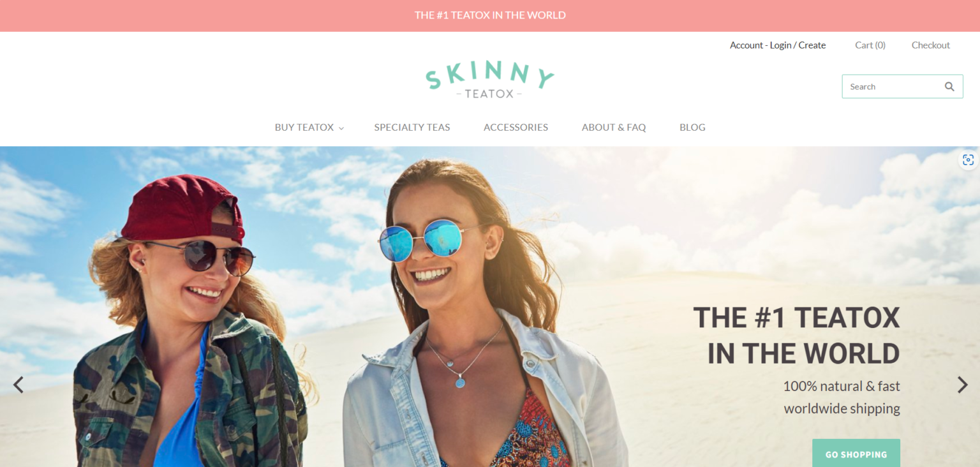Proceed to Checkout link
Viewport: 980px width, 467px height.
coord(931,45)
